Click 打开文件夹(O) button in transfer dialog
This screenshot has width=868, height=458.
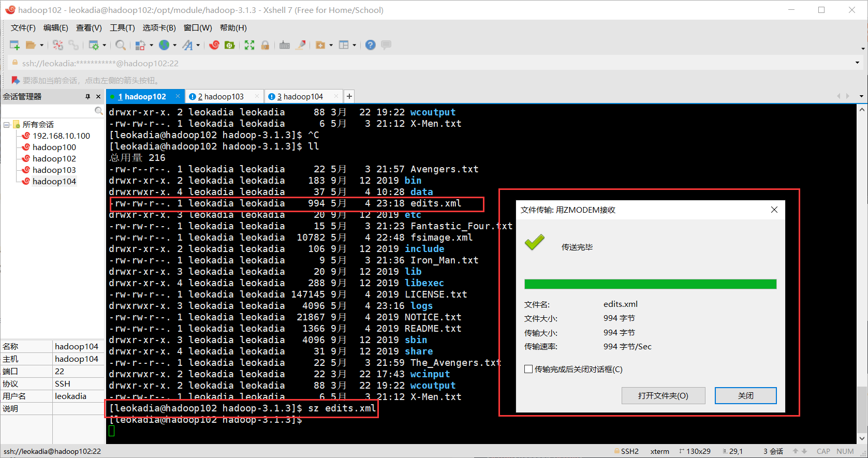pos(663,395)
